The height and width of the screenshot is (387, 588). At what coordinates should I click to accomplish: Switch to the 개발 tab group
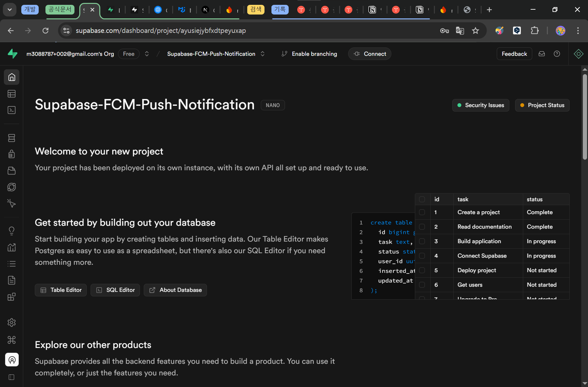(30, 10)
